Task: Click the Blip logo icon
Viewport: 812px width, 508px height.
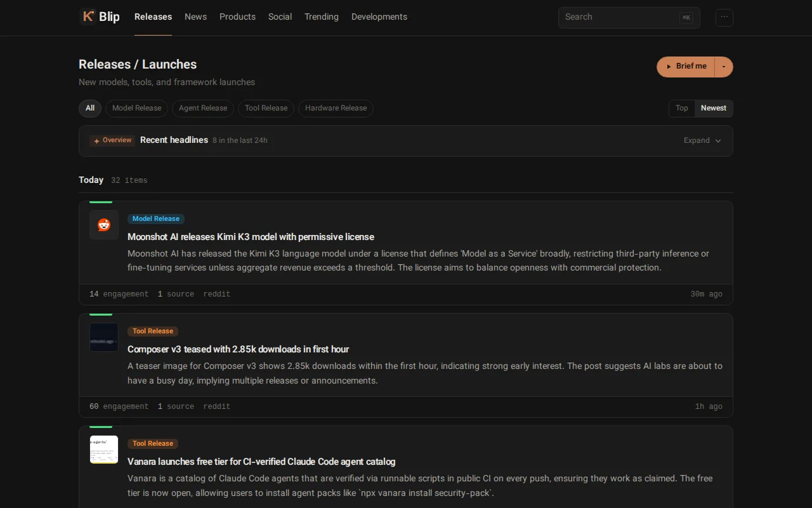Action: [x=88, y=17]
